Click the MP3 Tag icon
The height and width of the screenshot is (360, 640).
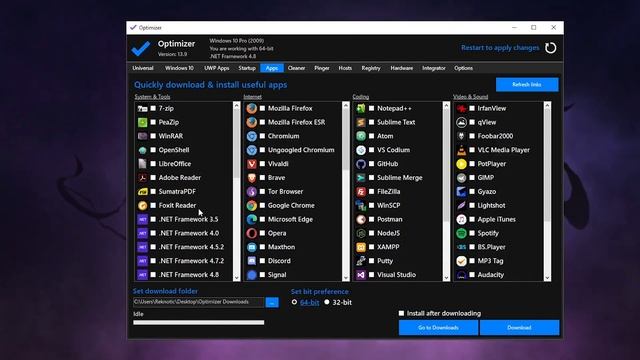pos(461,261)
